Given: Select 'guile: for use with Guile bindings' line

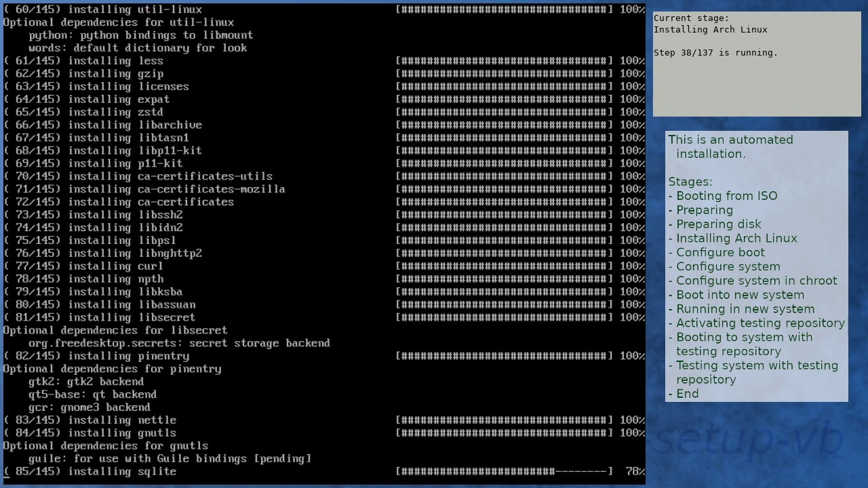Looking at the screenshot, I should point(170,459).
